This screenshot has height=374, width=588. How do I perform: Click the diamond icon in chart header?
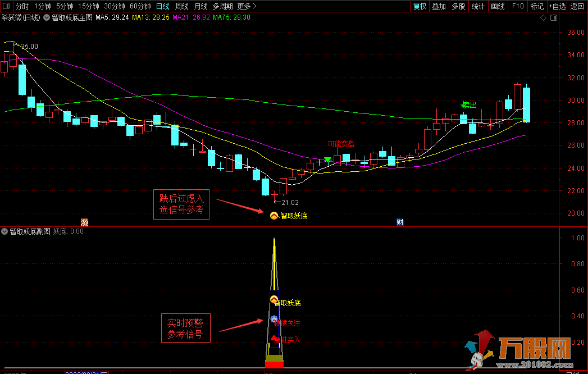[x=543, y=17]
